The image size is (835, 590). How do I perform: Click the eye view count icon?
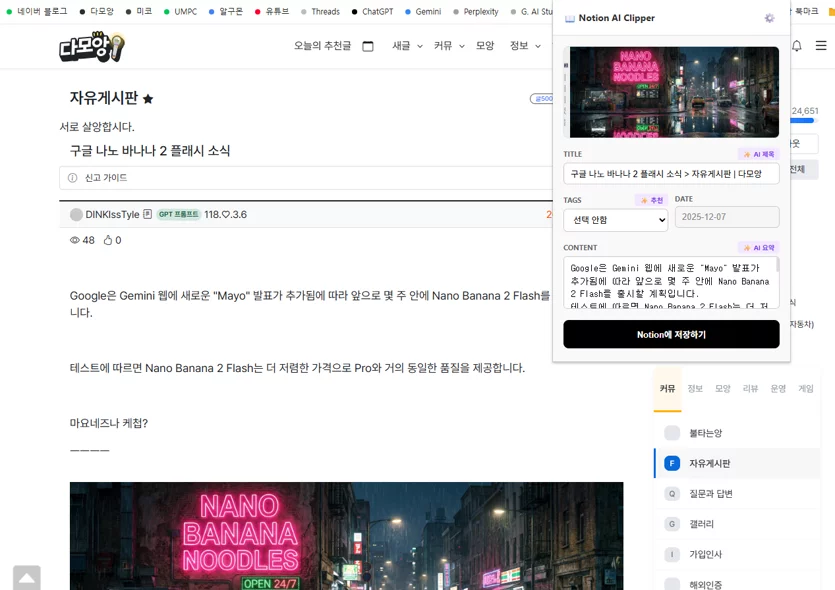pyautogui.click(x=75, y=240)
